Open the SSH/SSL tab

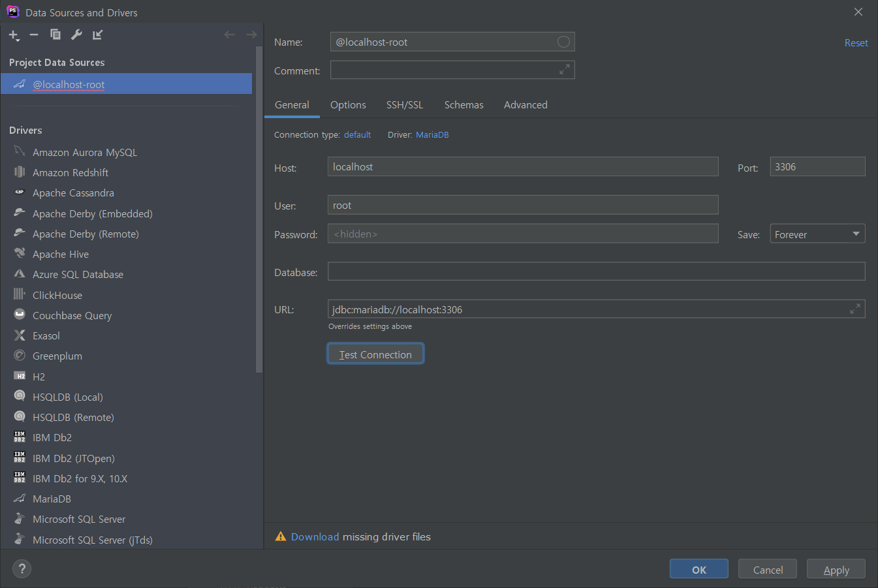(x=405, y=104)
